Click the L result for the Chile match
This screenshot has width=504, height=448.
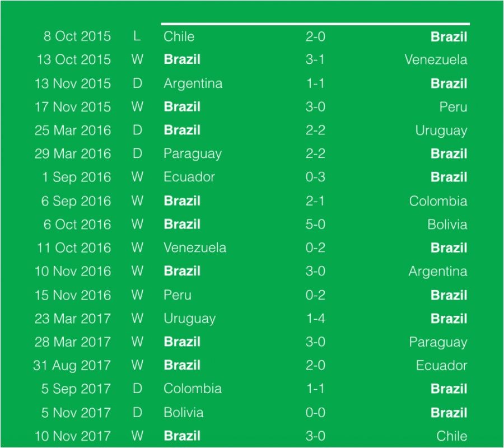[137, 36]
